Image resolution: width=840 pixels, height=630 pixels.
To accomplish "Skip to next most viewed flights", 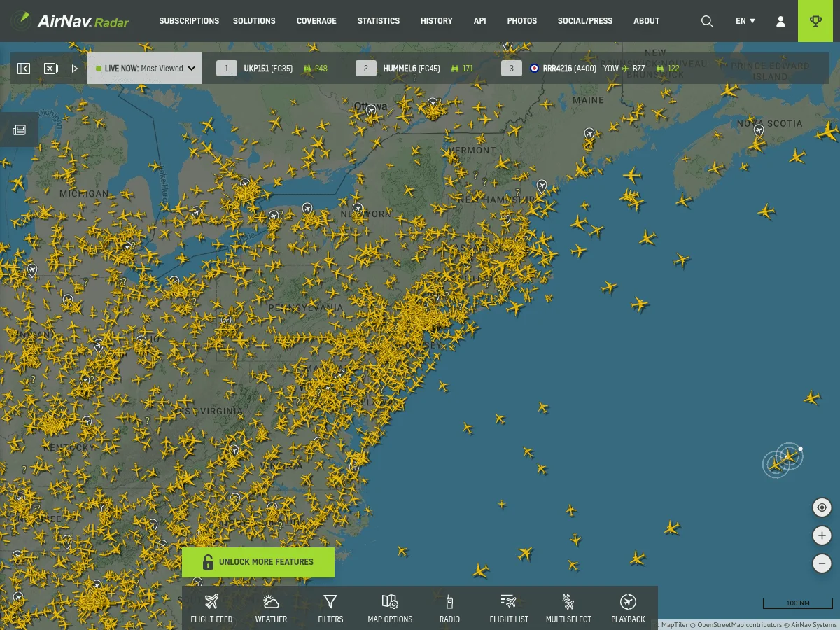I will 76,69.
